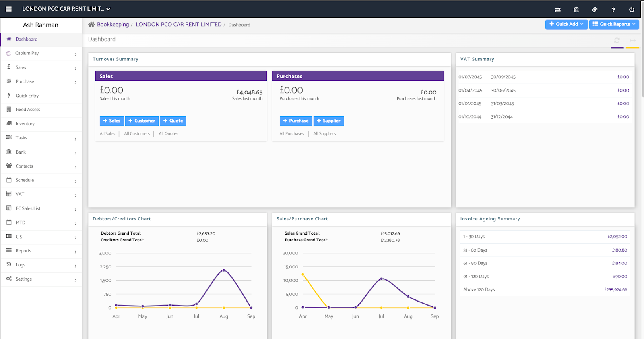Click the + Sales button

pyautogui.click(x=112, y=121)
